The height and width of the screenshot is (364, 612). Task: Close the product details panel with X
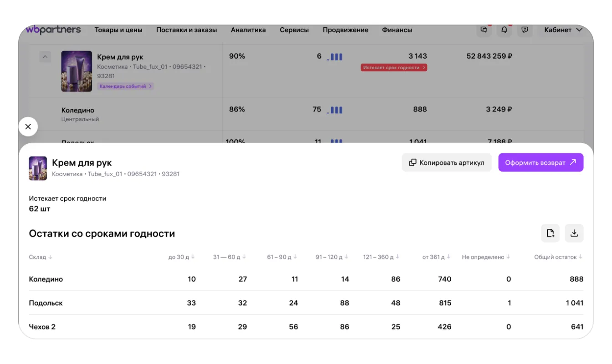coord(28,126)
